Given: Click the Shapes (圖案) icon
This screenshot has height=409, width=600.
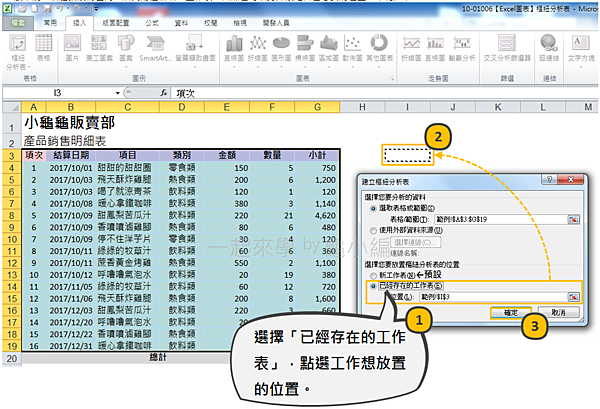Looking at the screenshot, I should 126,50.
